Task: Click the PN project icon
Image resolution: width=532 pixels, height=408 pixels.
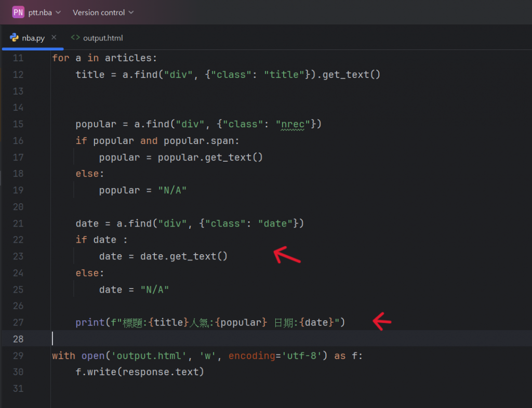Action: [18, 12]
